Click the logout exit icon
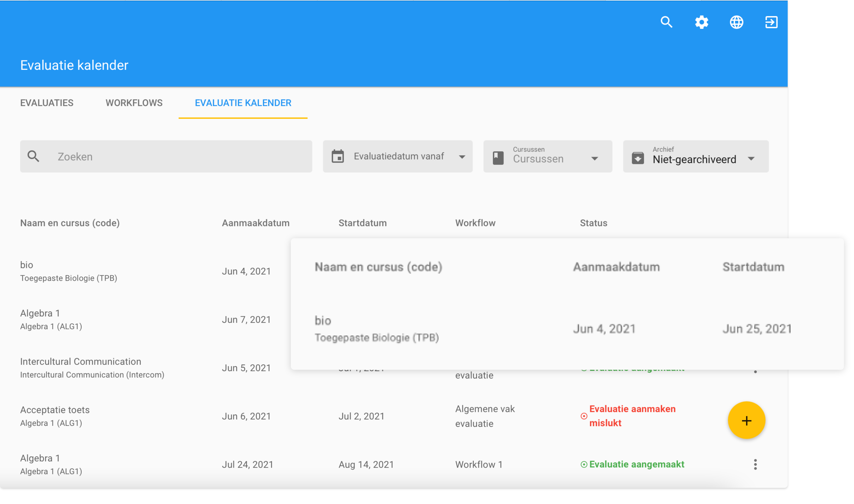The width and height of the screenshot is (854, 504). [x=771, y=22]
